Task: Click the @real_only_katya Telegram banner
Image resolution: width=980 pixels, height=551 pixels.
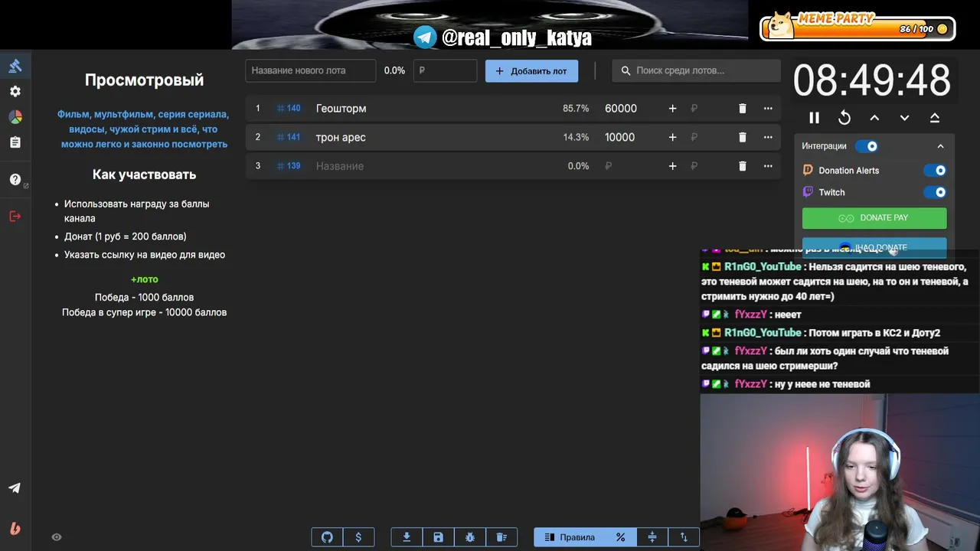Action: pos(503,37)
